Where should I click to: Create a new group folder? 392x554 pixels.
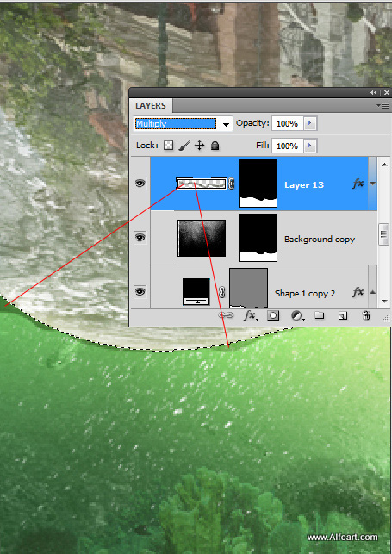coord(320,315)
